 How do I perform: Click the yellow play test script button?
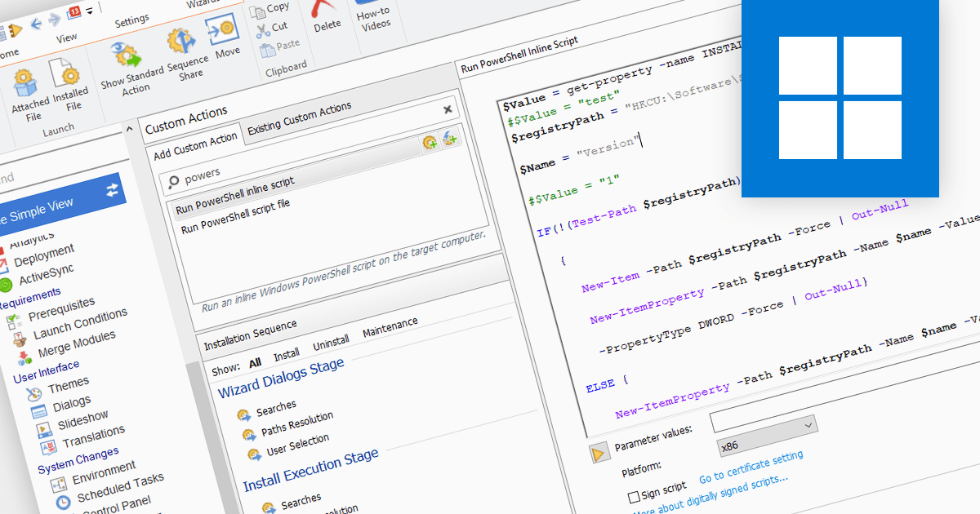(599, 453)
